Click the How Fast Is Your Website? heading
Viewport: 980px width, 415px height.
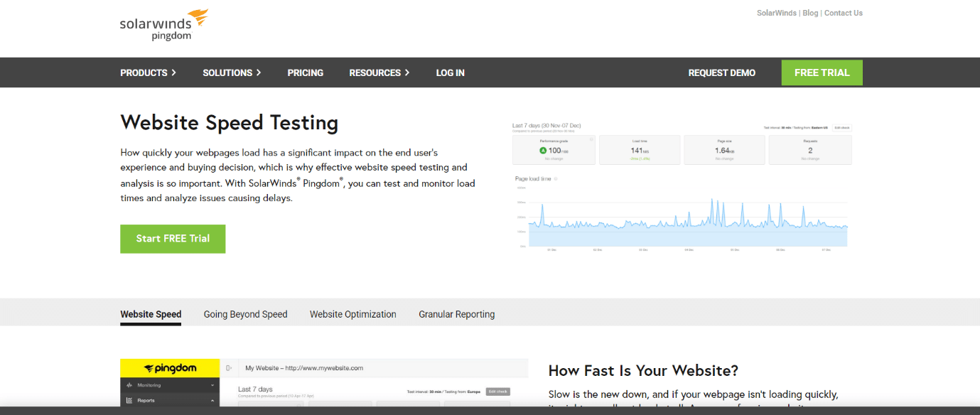point(643,370)
